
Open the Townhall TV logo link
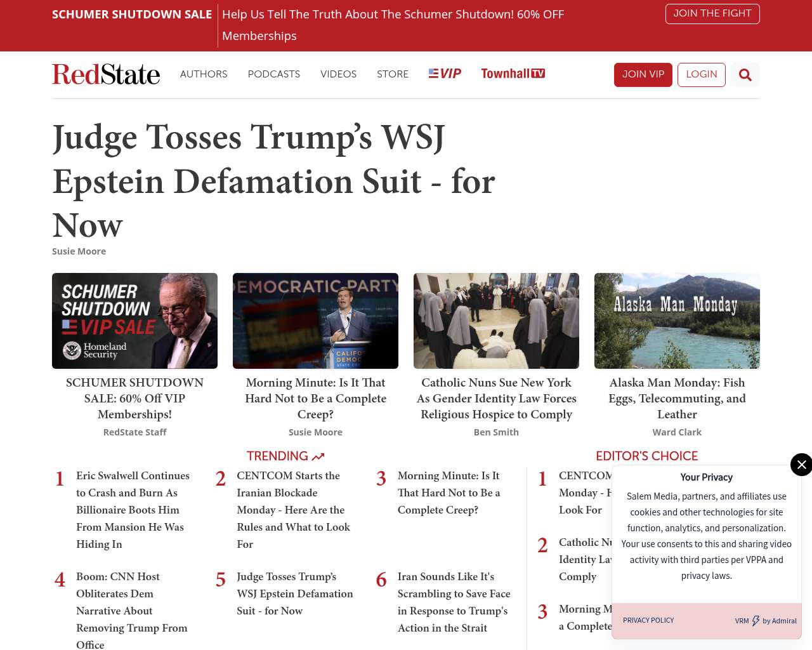[x=513, y=74]
